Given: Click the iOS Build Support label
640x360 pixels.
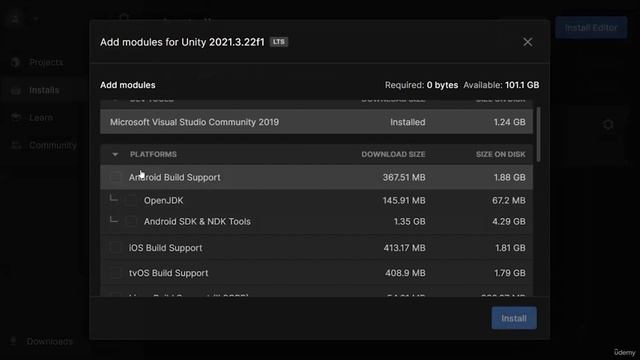Looking at the screenshot, I should click(165, 248).
